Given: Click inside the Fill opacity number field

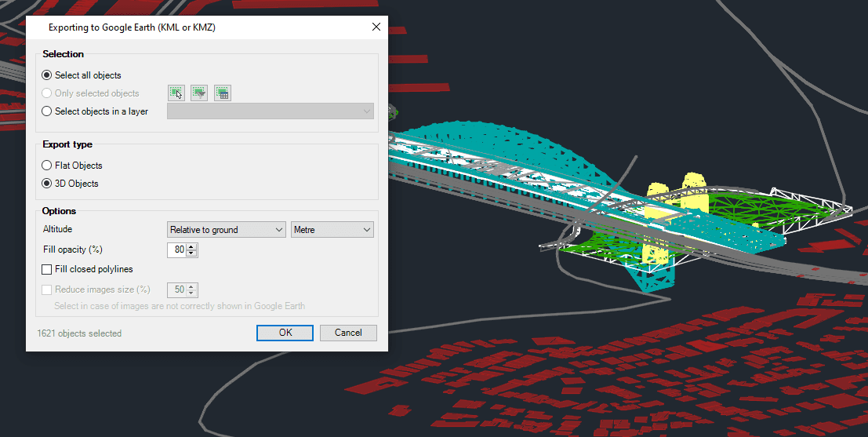Looking at the screenshot, I should [177, 250].
